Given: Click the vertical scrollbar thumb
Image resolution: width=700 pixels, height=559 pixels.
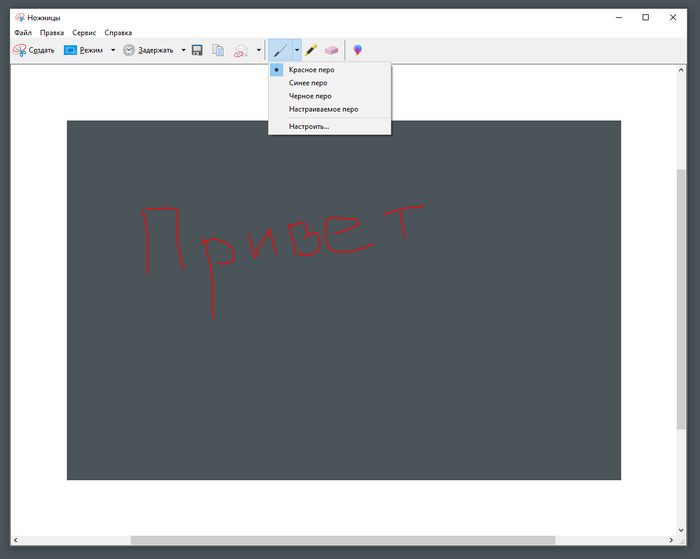Looking at the screenshot, I should [x=681, y=299].
